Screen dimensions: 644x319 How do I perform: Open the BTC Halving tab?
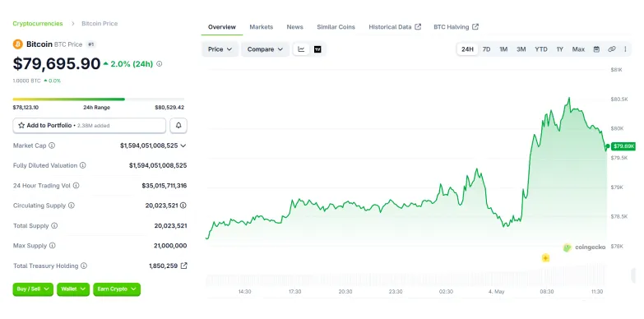456,27
